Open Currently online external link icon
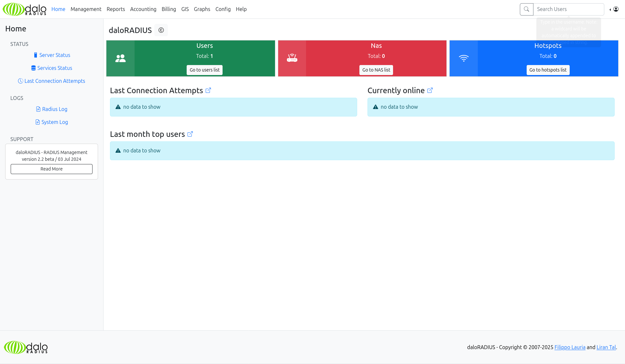 point(430,91)
